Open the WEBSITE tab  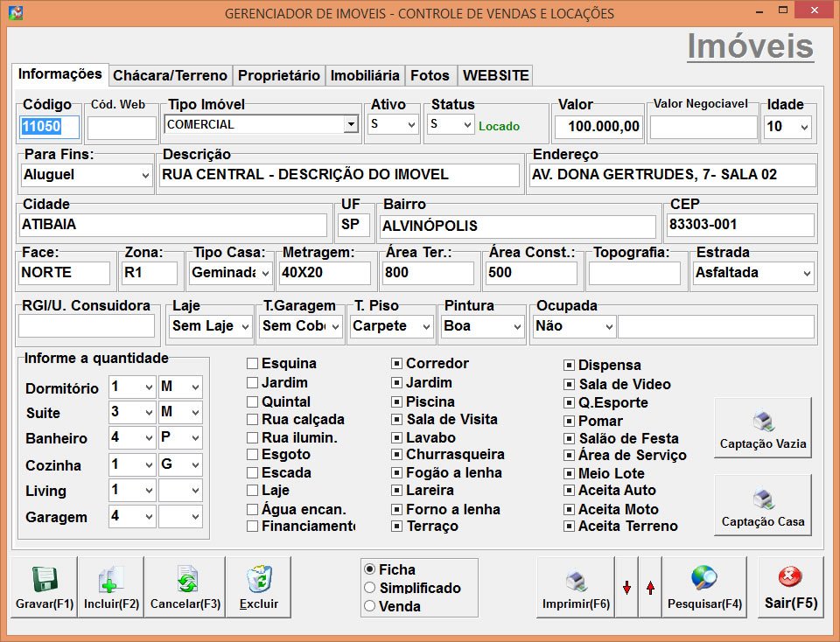(495, 75)
